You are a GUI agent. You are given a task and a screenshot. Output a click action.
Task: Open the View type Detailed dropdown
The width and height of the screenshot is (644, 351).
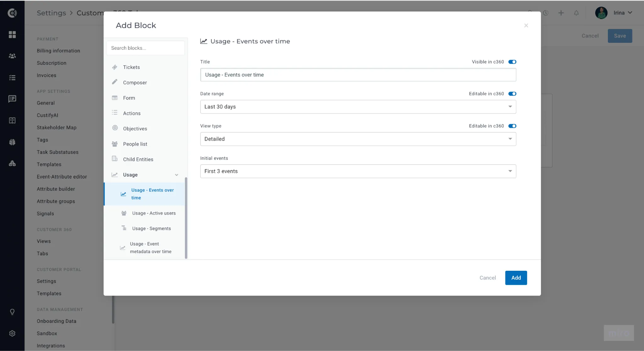[358, 139]
